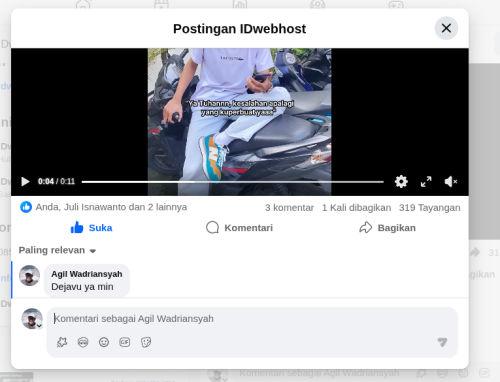Open the sticker picker
Screen dimensions: 500x382
146,342
